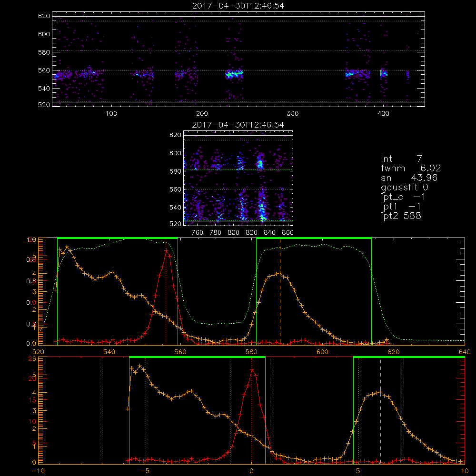Click the brightest blob in the top spectrogram
The width and height of the screenshot is (476, 476).
(x=234, y=74)
